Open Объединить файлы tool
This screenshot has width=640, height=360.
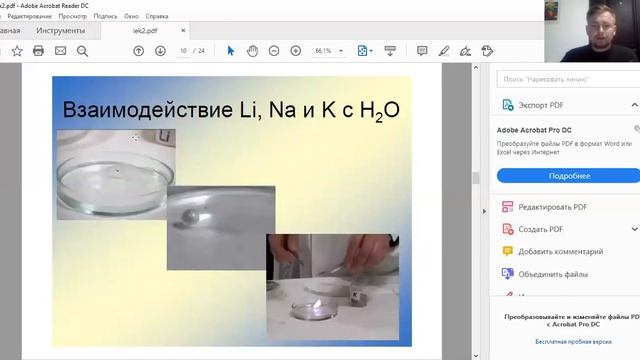(x=553, y=274)
